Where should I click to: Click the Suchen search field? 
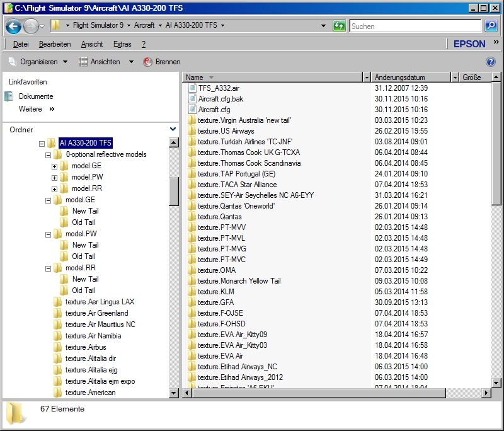[415, 26]
